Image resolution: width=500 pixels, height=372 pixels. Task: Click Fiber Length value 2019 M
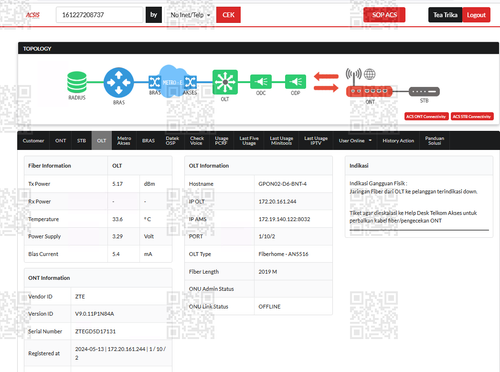[x=268, y=272]
